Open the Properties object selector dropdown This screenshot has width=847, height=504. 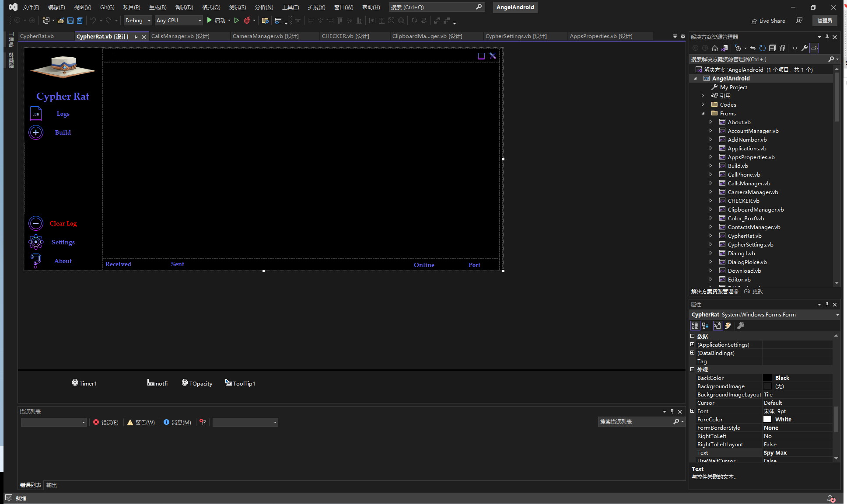pyautogui.click(x=837, y=315)
